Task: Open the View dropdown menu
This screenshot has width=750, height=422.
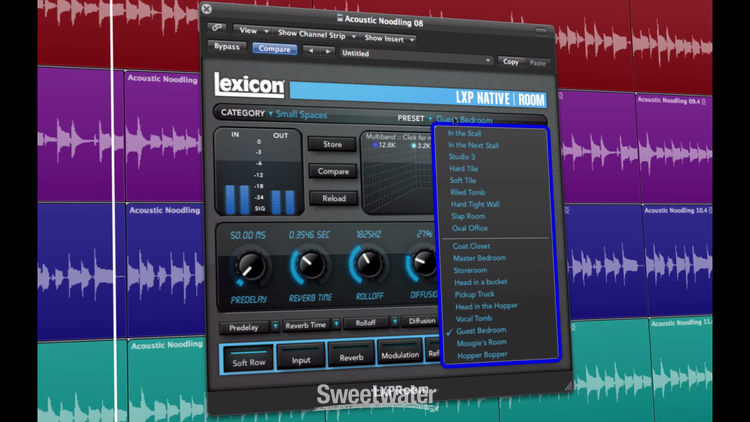Action: [x=254, y=31]
